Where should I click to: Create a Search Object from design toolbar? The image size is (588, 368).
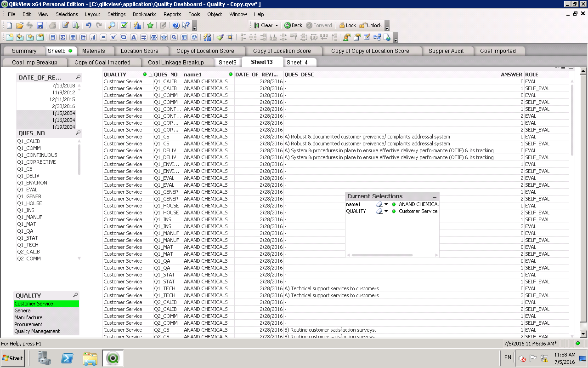174,37
